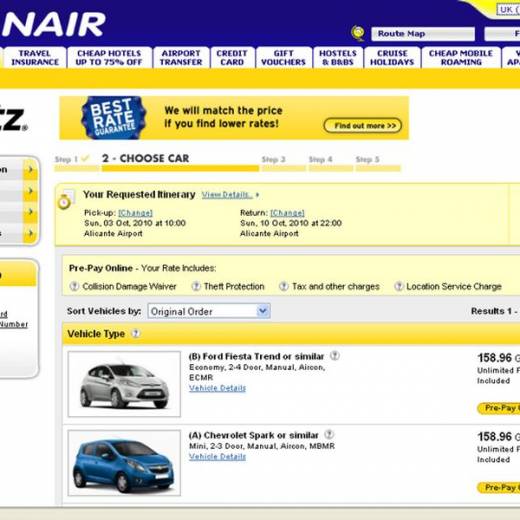The width and height of the screenshot is (520, 520).
Task: Click Change link for Pick-up
Action: (135, 213)
